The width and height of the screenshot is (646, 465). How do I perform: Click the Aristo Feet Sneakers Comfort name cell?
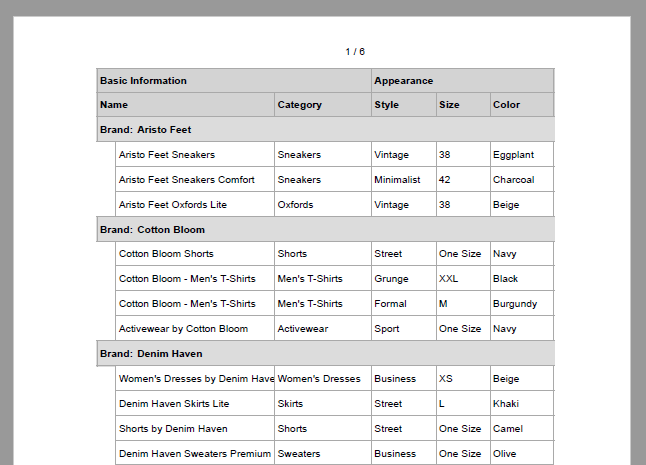coord(195,180)
